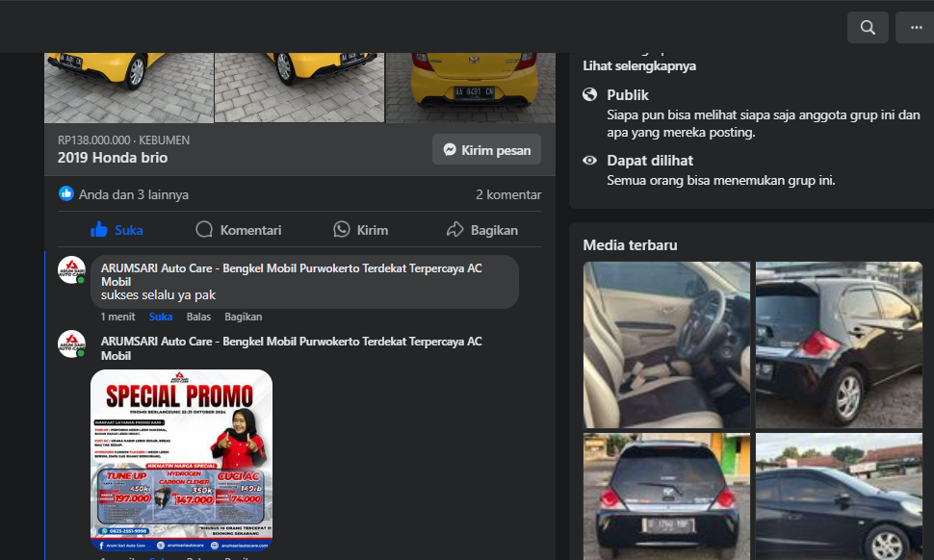Click the 'Siapa pun bisa melihat' description text
934x560 pixels.
pyautogui.click(x=764, y=124)
